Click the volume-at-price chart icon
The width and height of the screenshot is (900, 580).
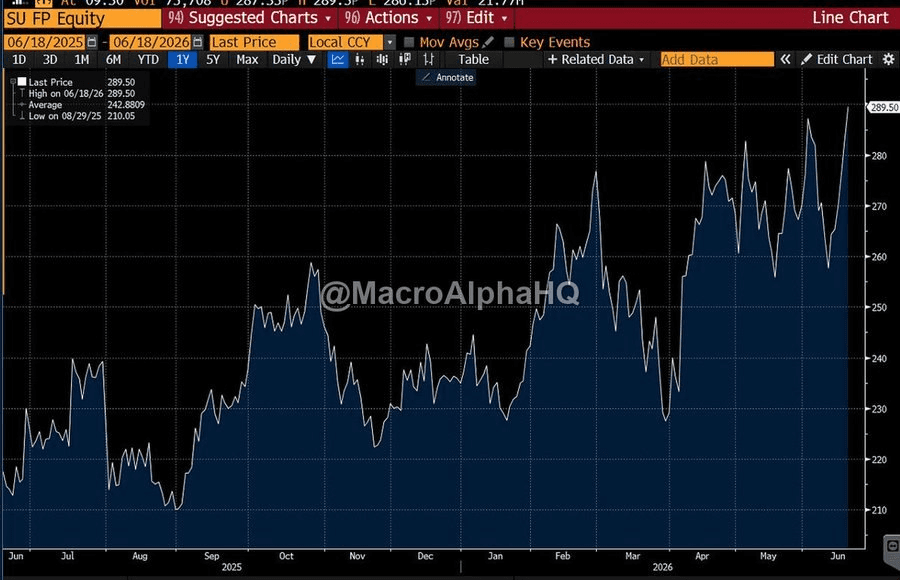coord(405,59)
